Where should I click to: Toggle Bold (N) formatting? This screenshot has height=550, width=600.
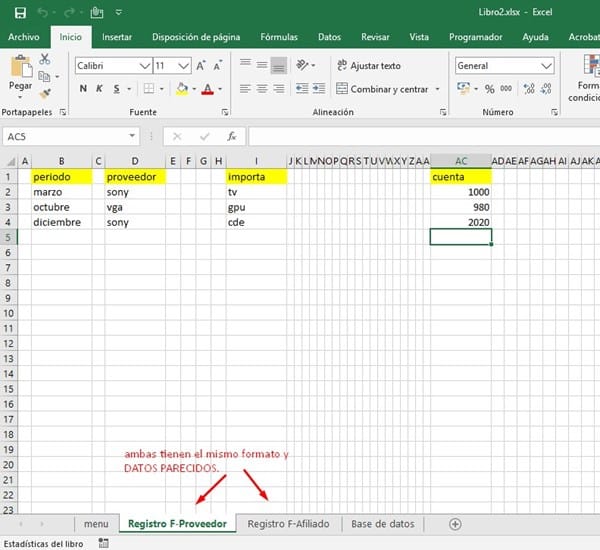[83, 89]
